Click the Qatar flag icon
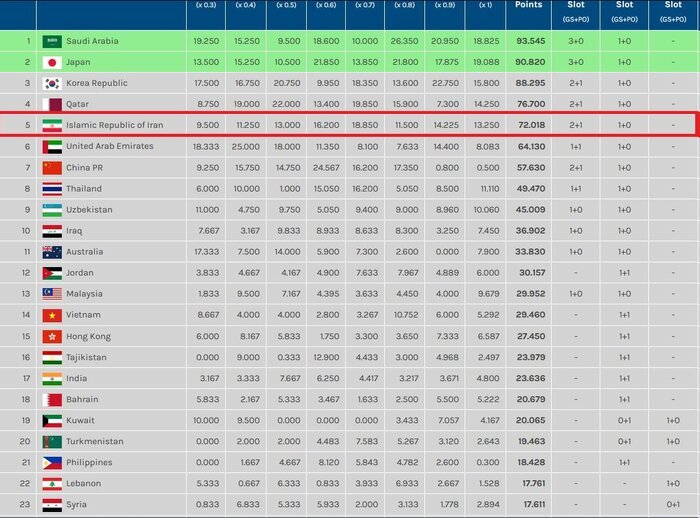Screen dimensions: 700x518 [x=52, y=104]
